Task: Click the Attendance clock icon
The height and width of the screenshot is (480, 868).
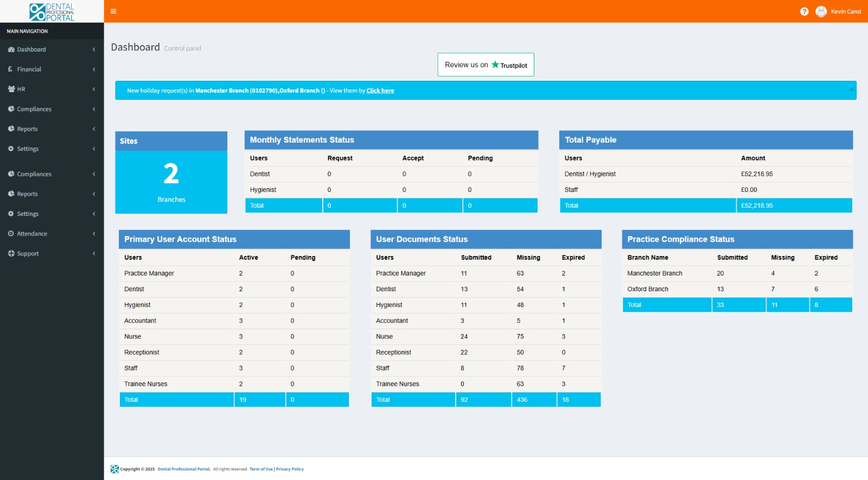Action: pos(11,234)
